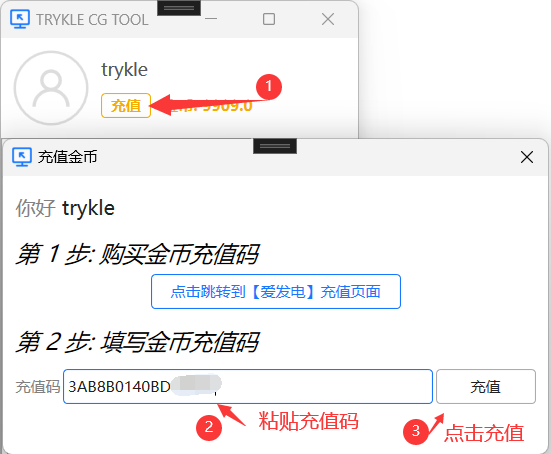Image resolution: width=551 pixels, height=454 pixels.
Task: Click the red circle numbered 2
Action: coord(209,428)
